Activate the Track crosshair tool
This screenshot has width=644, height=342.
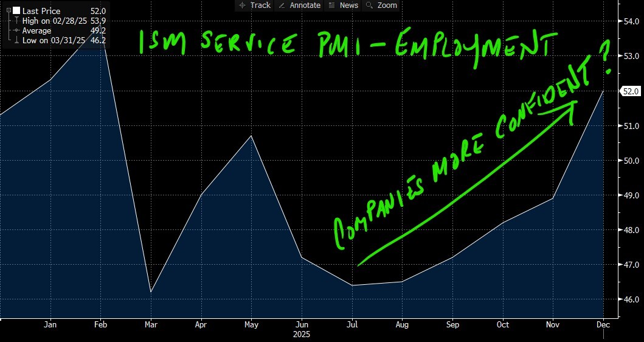tap(255, 5)
